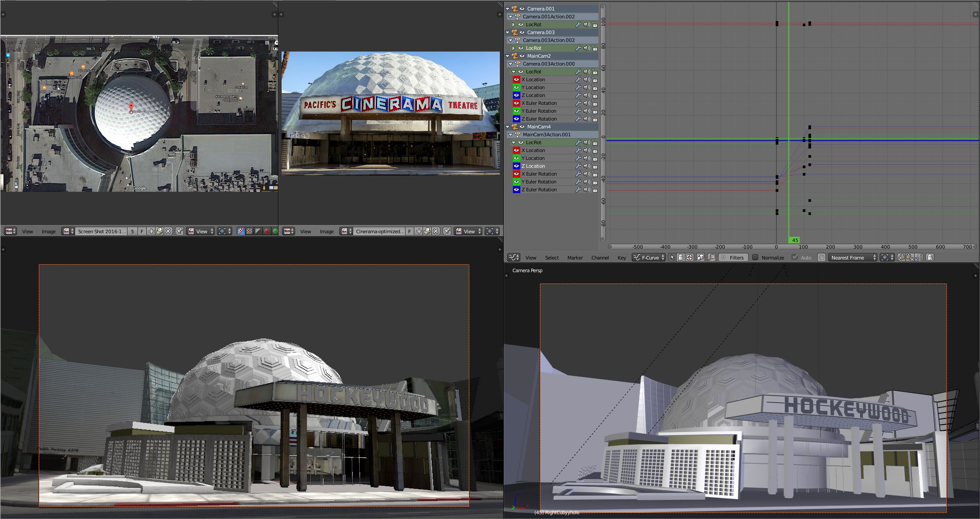
Task: Toggle the Normalize checkbox
Action: click(755, 258)
